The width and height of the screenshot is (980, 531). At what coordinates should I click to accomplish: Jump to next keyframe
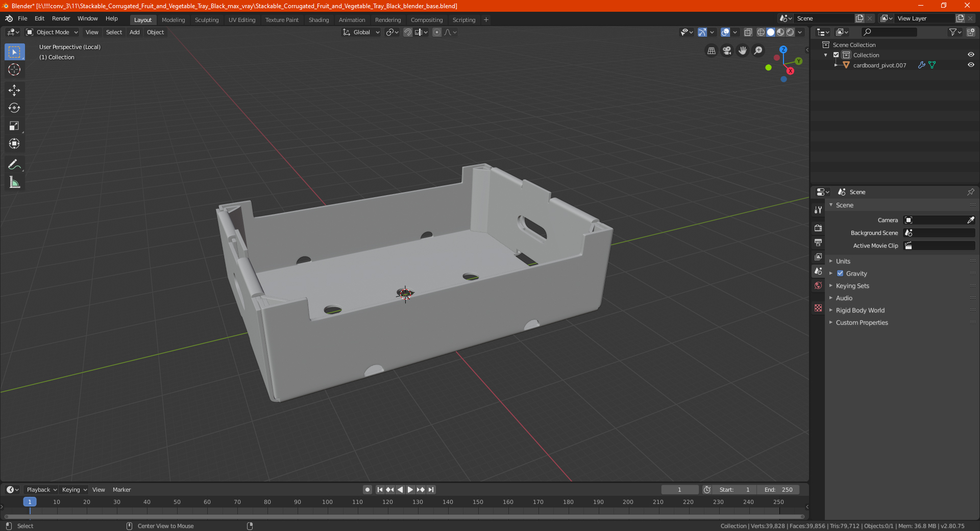point(421,490)
